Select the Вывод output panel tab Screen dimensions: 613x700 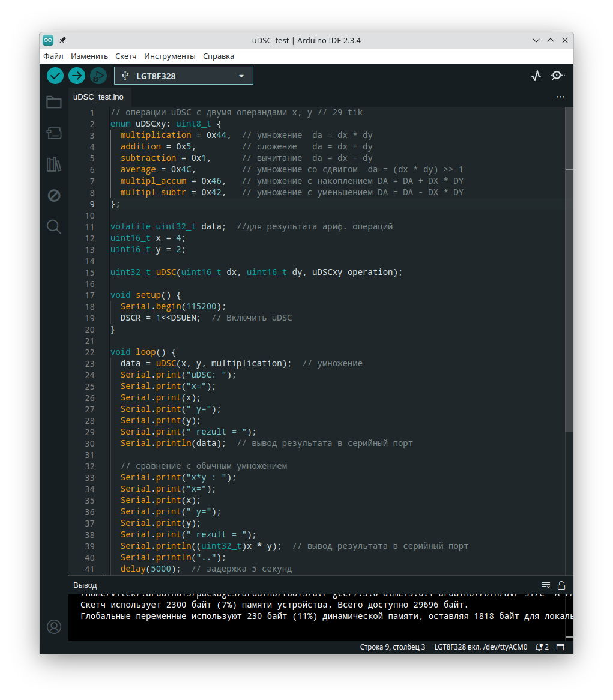(x=85, y=585)
